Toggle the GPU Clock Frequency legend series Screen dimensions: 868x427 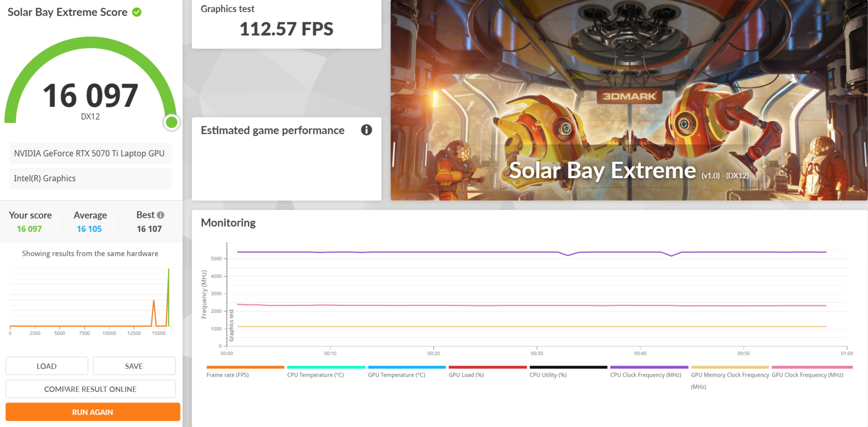(x=807, y=375)
